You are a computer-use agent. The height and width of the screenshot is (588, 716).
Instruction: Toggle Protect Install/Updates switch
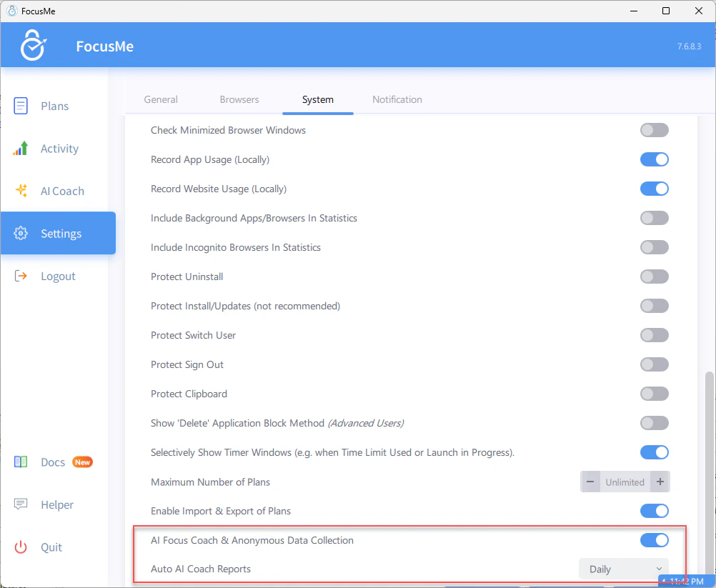click(x=654, y=305)
